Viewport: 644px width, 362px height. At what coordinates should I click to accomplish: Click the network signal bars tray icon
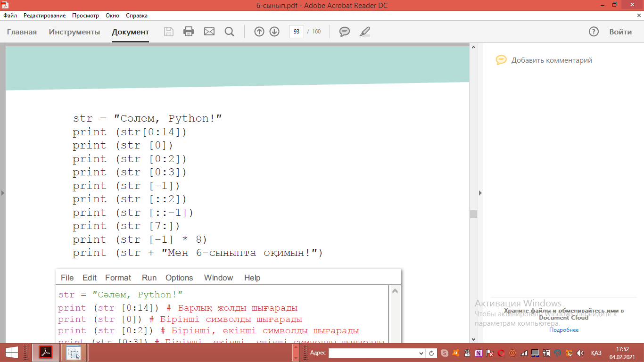tap(524, 353)
